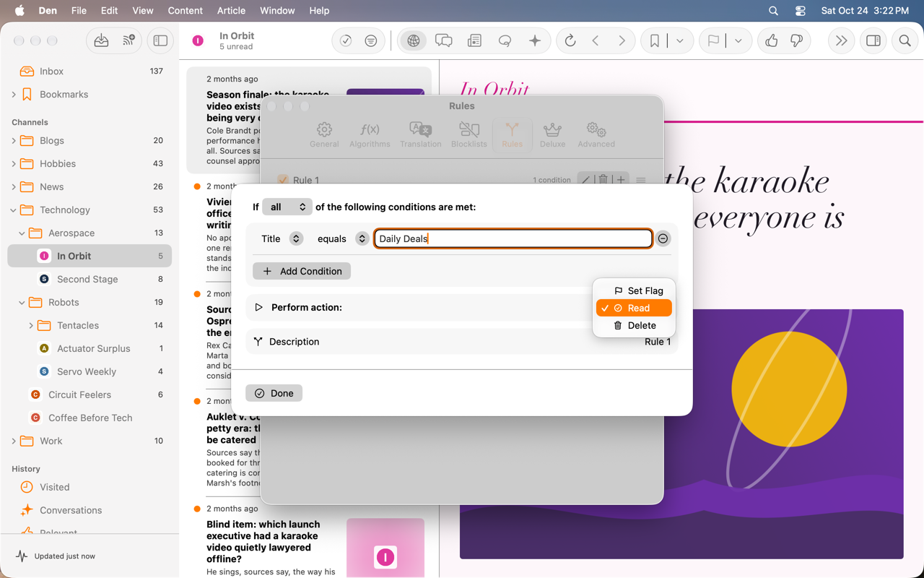Click the Blind item article thumbnail
The image size is (924, 578).
[385, 547]
